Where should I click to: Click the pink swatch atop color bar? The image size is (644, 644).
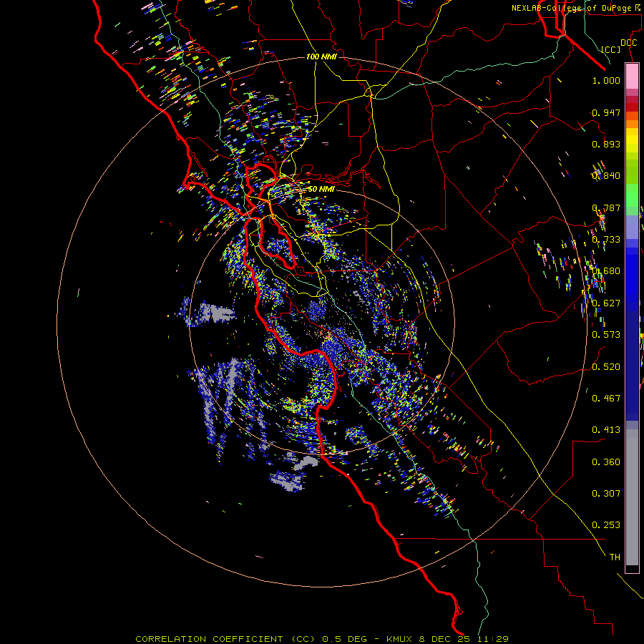click(632, 77)
